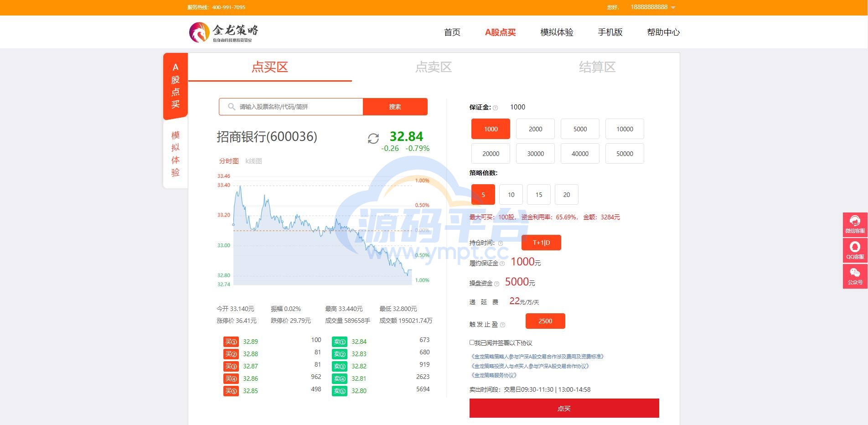Image resolution: width=868 pixels, height=425 pixels.
Task: Select 2000 margin option
Action: (x=535, y=129)
